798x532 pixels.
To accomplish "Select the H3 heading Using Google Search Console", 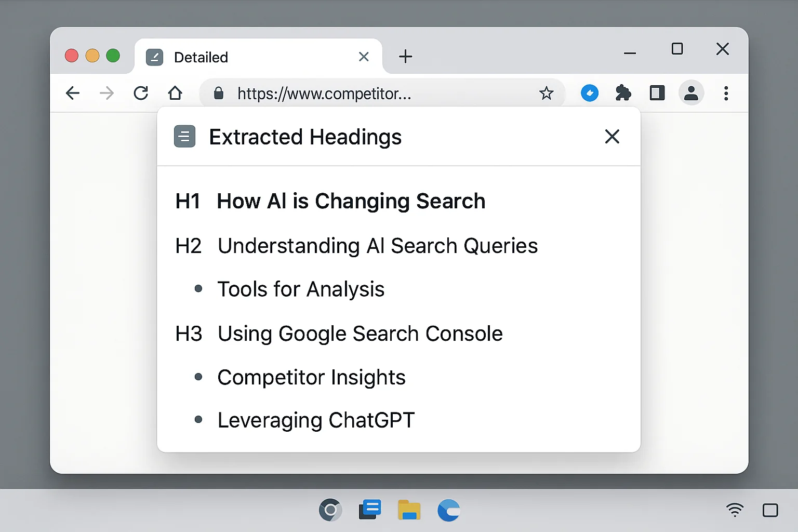I will (360, 334).
